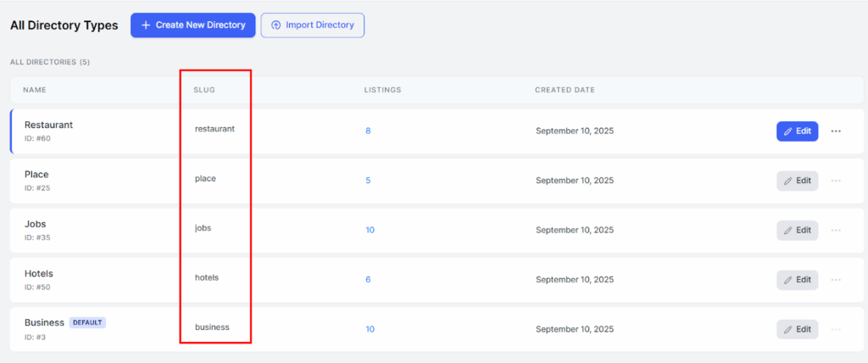The image size is (868, 363).
Task: Click the Import Directory button
Action: tap(312, 25)
